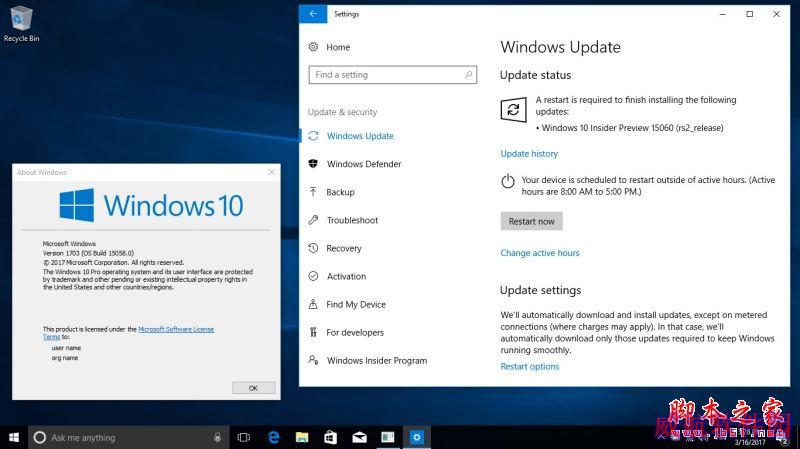This screenshot has height=449, width=800.
Task: Click the Troubleshoot wrench icon
Action: tap(313, 220)
